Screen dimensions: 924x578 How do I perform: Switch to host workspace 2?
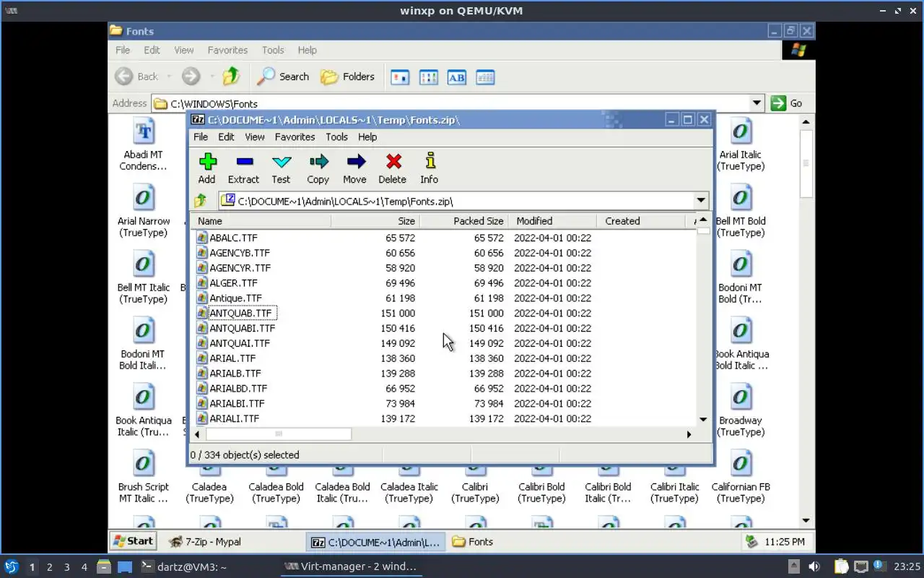point(49,566)
